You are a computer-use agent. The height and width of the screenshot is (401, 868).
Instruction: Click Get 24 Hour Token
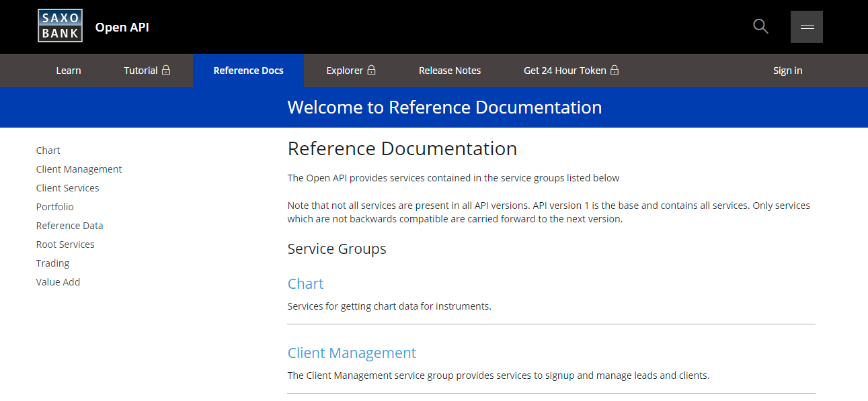(x=563, y=70)
